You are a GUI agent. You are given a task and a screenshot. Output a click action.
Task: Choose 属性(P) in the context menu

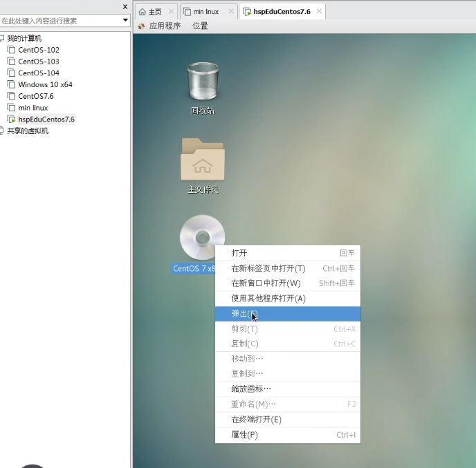(x=288, y=435)
